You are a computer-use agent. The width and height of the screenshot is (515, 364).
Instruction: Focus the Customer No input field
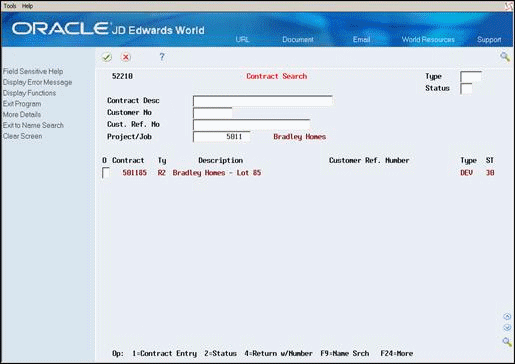213,113
